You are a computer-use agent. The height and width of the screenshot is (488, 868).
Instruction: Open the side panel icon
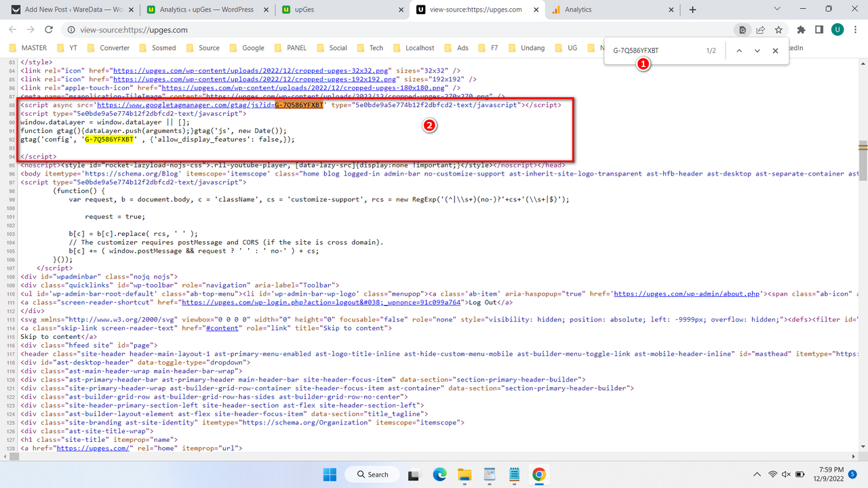(x=818, y=30)
